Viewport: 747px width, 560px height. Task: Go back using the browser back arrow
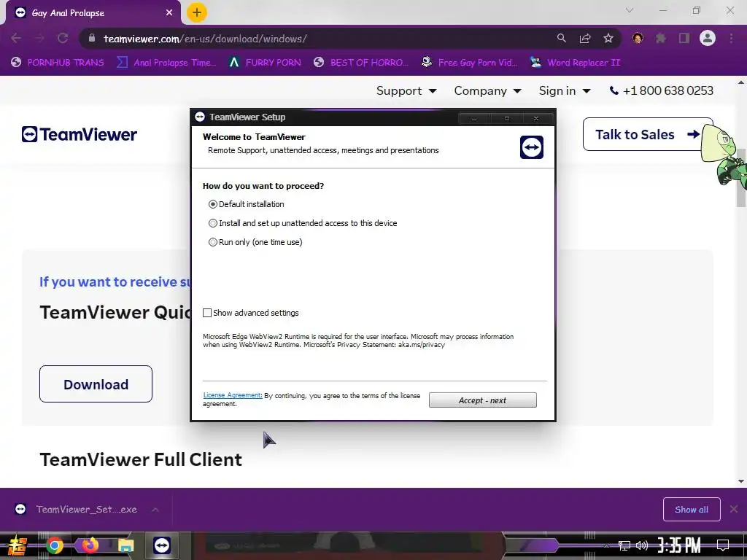tap(16, 39)
